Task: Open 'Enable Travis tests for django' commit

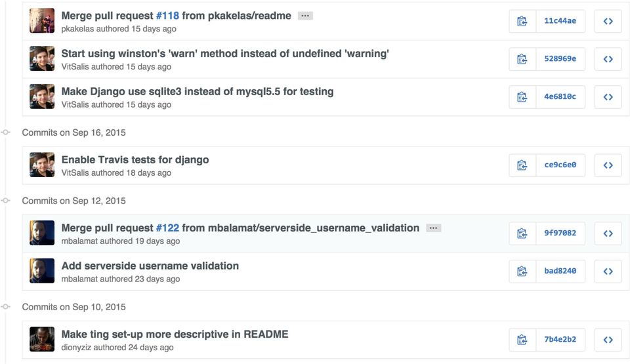Action: coord(135,159)
